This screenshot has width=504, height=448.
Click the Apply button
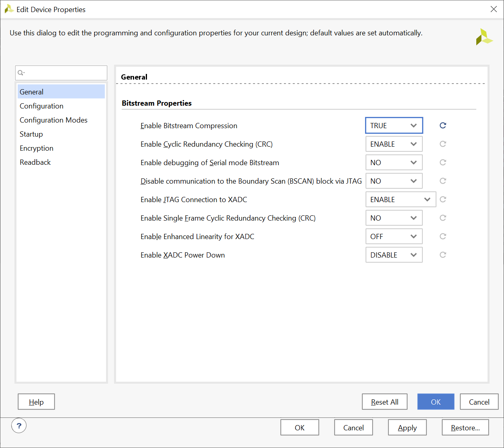pos(407,428)
